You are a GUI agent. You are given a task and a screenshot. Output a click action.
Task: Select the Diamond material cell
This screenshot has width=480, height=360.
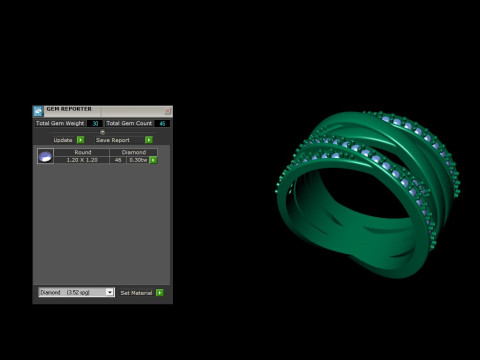click(x=133, y=152)
